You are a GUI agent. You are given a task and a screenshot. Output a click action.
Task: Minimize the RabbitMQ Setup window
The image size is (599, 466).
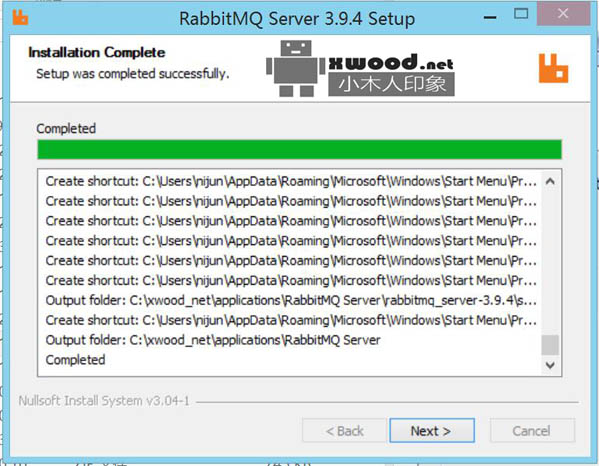[490, 17]
